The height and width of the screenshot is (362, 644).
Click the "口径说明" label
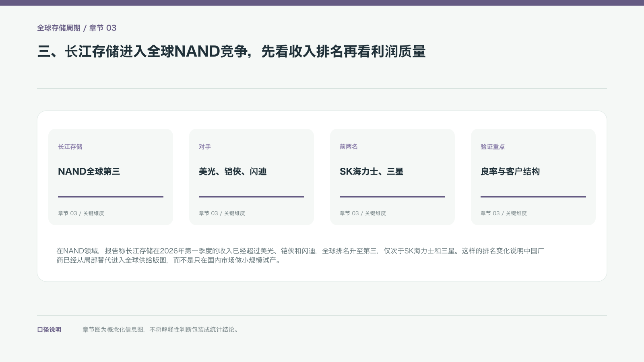pos(49,329)
